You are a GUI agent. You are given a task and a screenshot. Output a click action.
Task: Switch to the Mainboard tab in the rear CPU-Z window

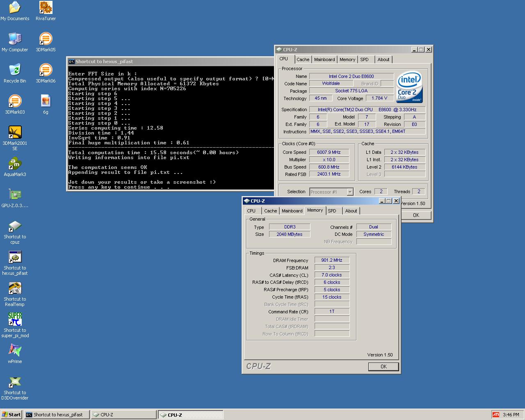pyautogui.click(x=324, y=59)
